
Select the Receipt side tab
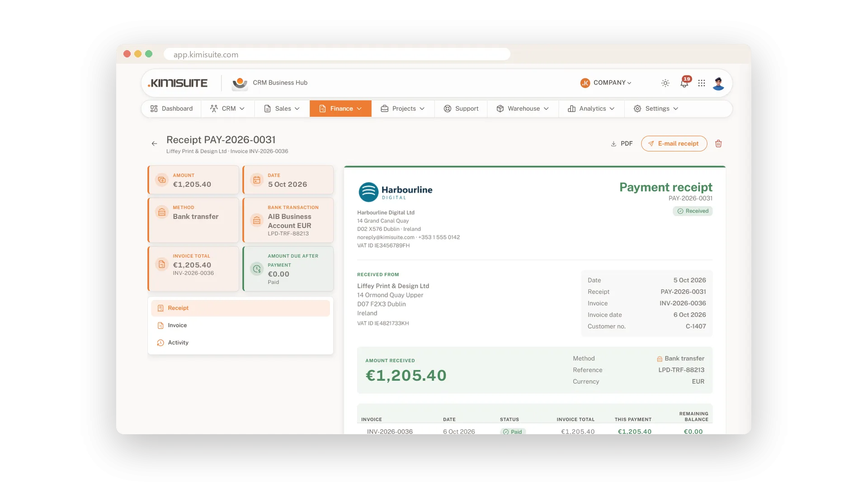click(240, 308)
